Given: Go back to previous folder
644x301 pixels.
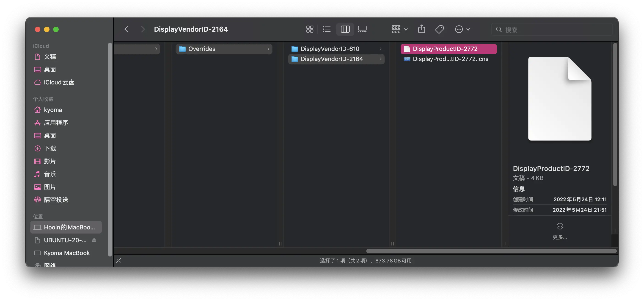Looking at the screenshot, I should (127, 29).
